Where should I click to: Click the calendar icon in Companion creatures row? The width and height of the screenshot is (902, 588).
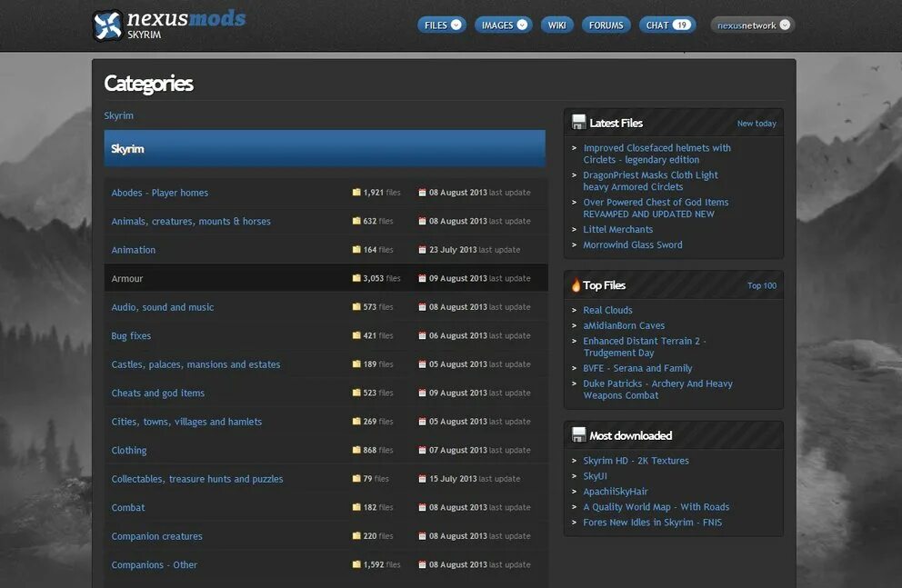click(422, 535)
